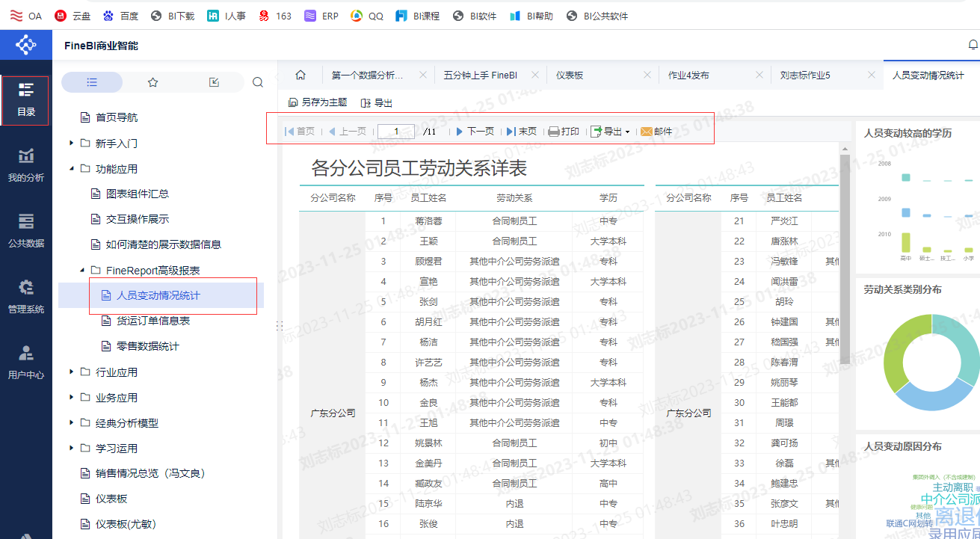Click the report vertical scrollbar

[845, 258]
